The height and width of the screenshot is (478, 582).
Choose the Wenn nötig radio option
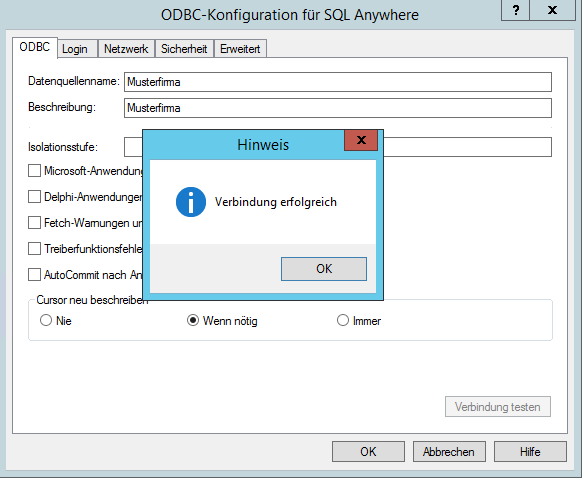pyautogui.click(x=193, y=320)
